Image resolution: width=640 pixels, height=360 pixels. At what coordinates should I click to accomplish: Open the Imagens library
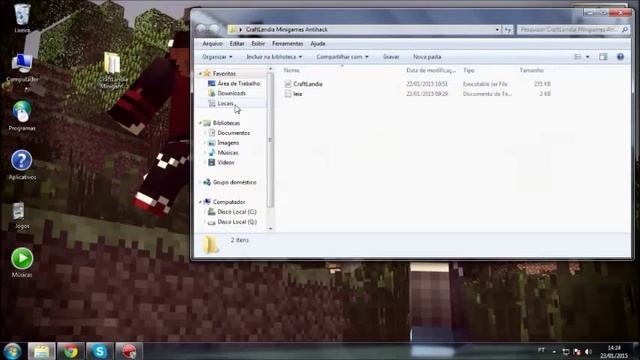[x=228, y=143]
